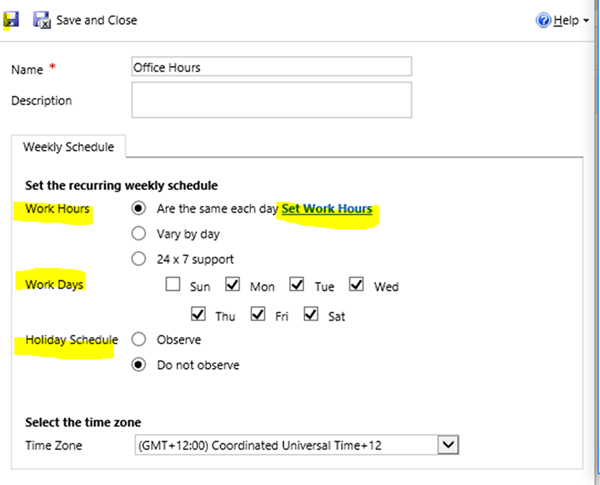
Task: Toggle the Thu work day checkbox
Action: (x=198, y=315)
